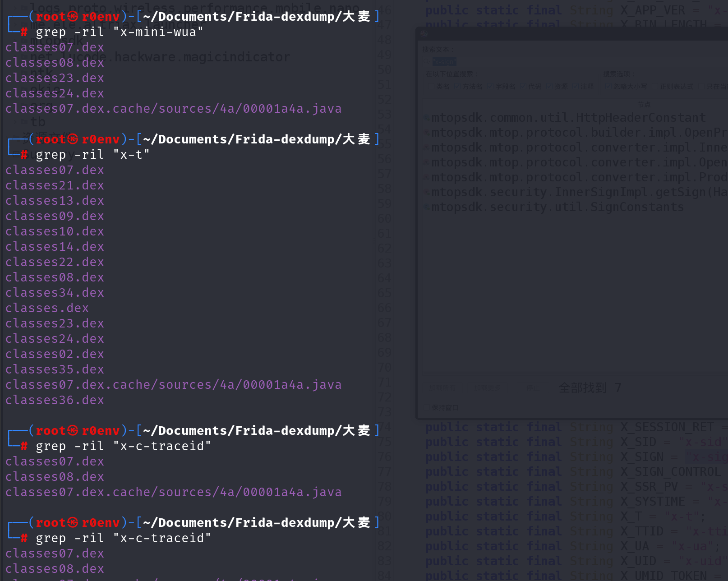The width and height of the screenshot is (728, 581).
Task: Click the 停止 (stop) button
Action: tap(532, 388)
